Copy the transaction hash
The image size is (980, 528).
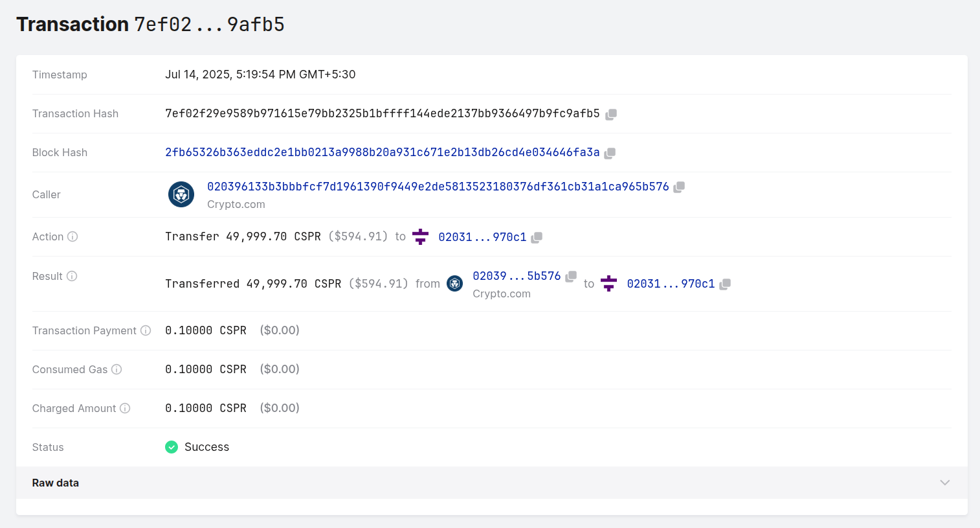(611, 114)
